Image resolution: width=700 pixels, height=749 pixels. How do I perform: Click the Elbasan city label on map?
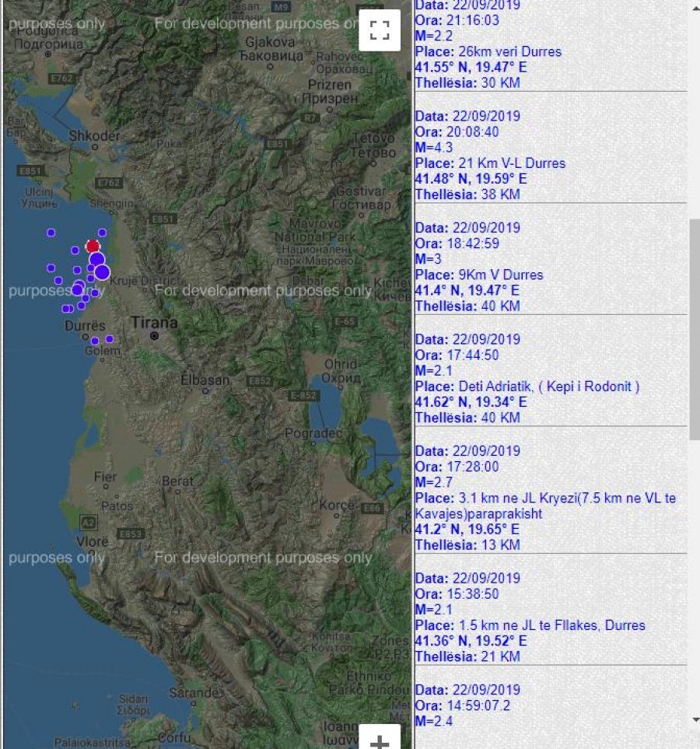click(x=205, y=380)
